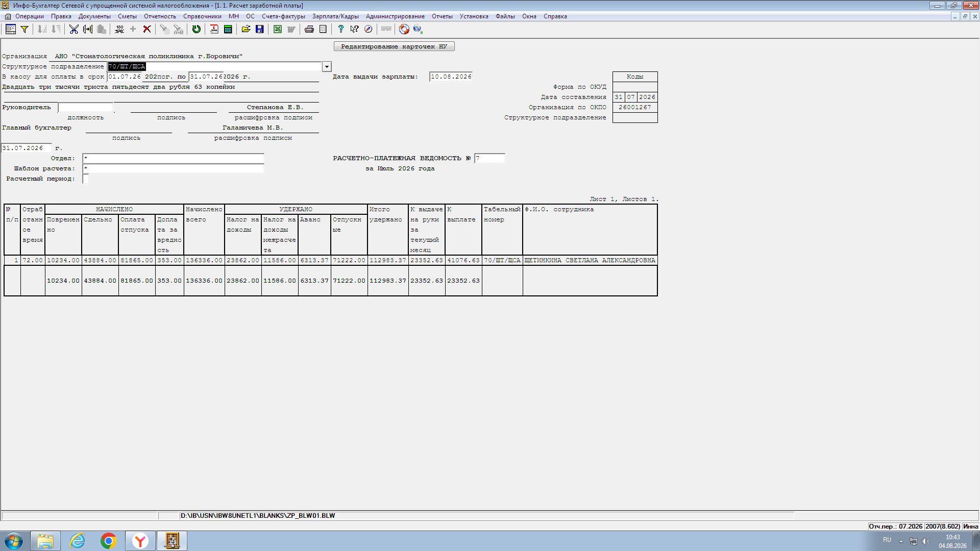This screenshot has width=980, height=551.
Task: Open the Администрирование menu
Action: pyautogui.click(x=395, y=16)
